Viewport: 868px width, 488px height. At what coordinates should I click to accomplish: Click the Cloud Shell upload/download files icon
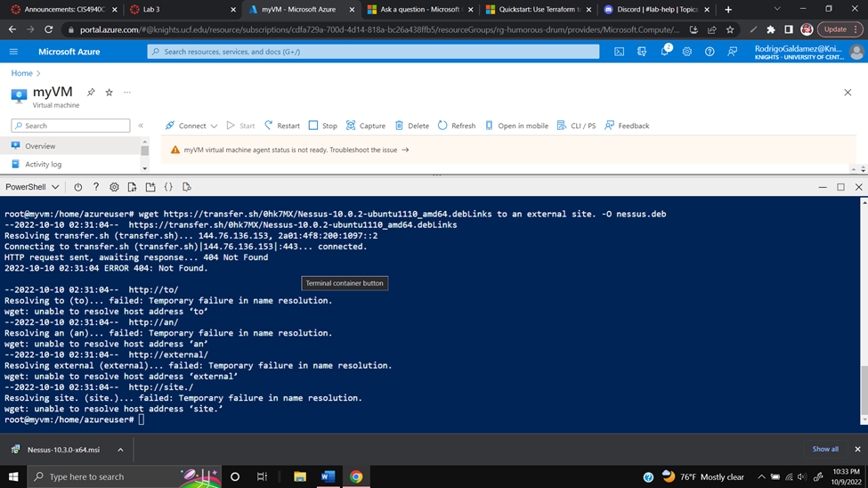[132, 187]
